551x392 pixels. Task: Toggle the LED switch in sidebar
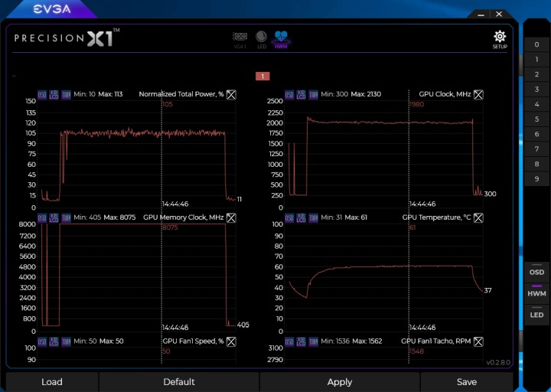[x=536, y=313]
